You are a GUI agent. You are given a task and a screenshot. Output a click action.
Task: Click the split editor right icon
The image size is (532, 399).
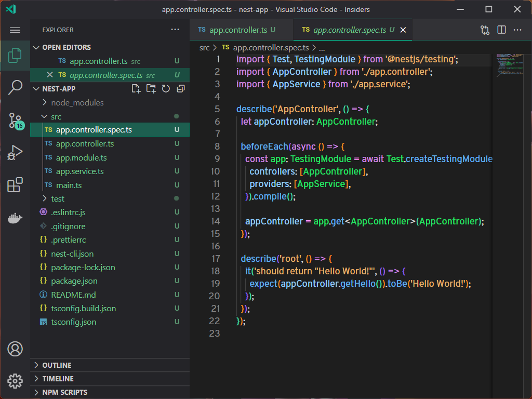click(x=501, y=30)
